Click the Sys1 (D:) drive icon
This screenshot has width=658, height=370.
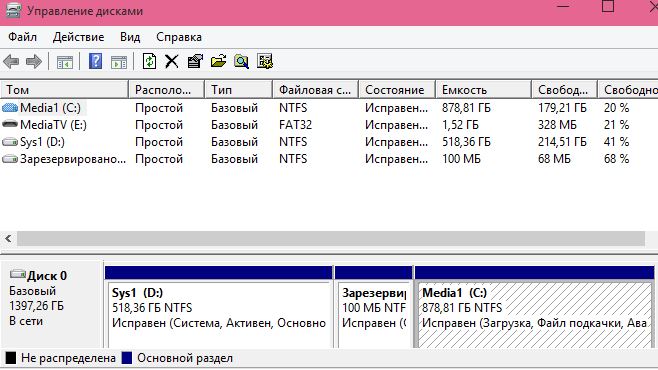click(10, 142)
